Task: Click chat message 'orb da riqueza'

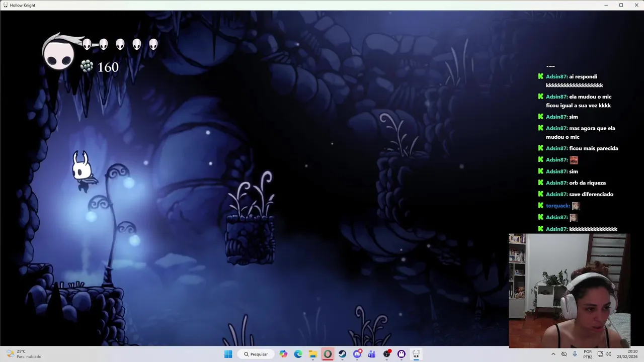Action: (588, 183)
